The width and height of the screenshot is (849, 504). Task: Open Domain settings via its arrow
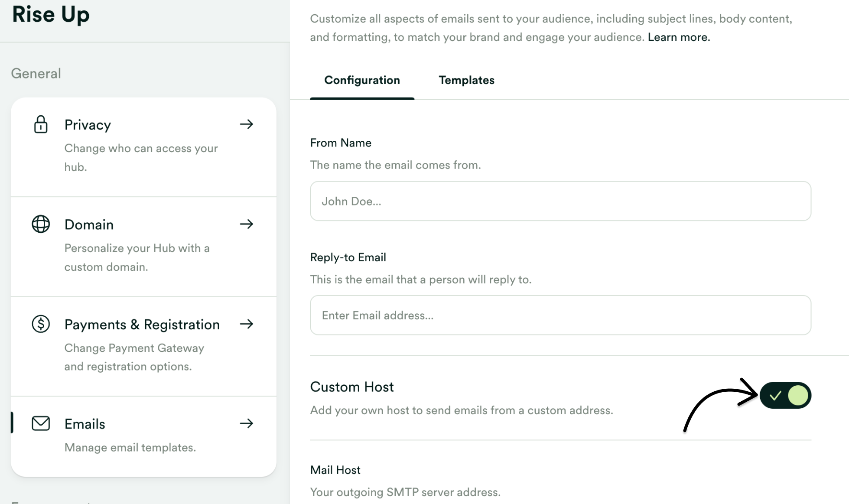click(246, 224)
